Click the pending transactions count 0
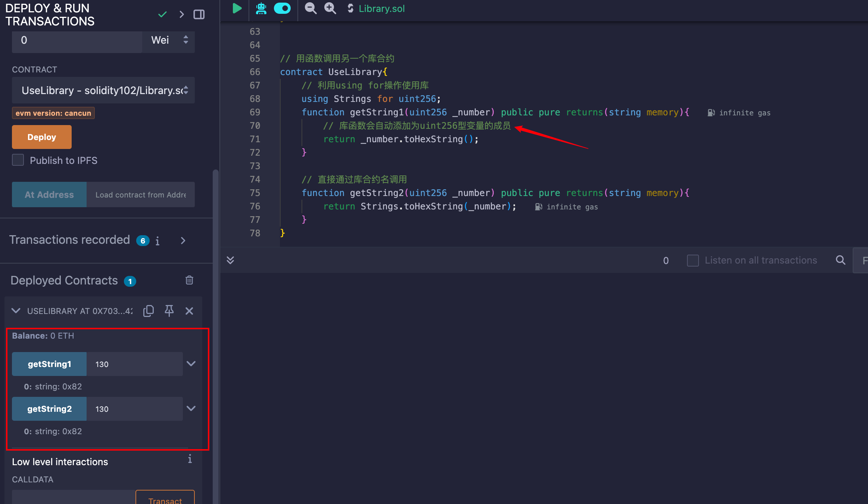868x504 pixels. pos(666,261)
